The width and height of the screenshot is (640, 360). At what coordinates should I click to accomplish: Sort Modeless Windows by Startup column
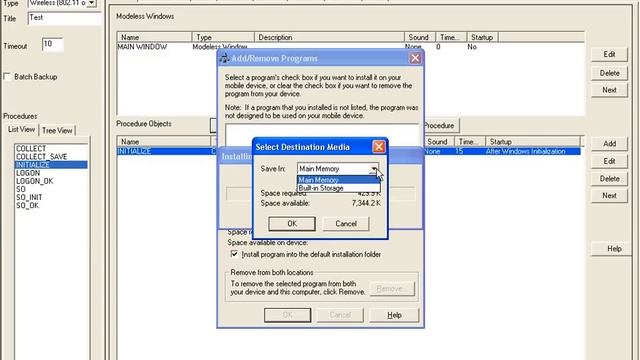(482, 37)
